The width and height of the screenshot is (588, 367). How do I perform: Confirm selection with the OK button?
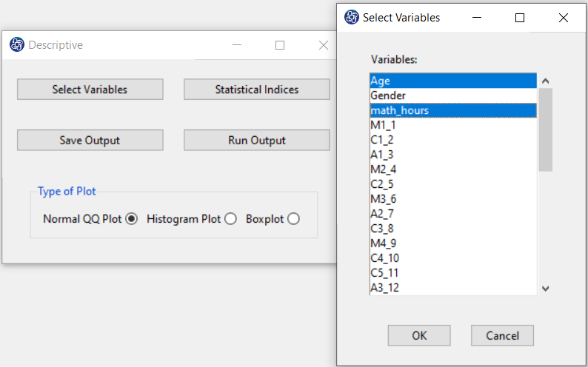pos(419,335)
